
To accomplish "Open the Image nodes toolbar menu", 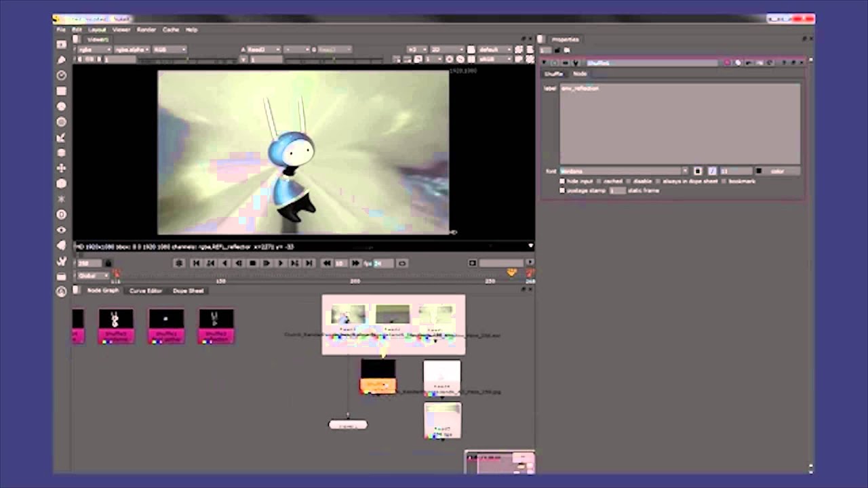I will click(x=61, y=44).
